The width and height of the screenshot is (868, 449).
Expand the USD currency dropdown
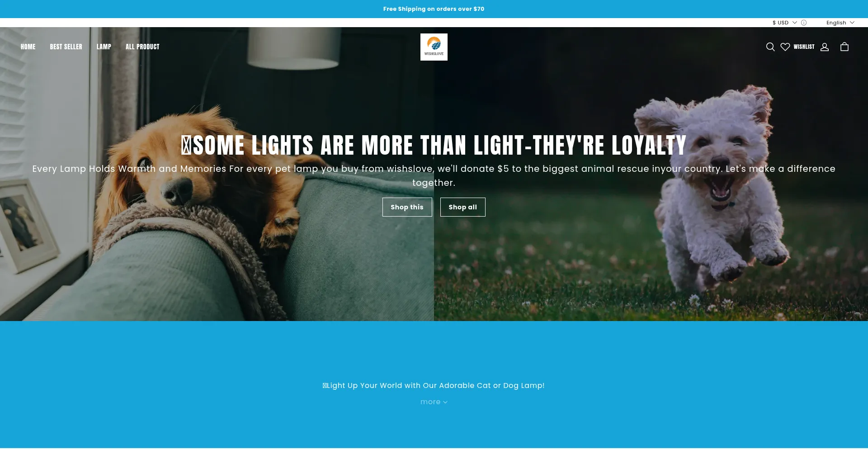click(x=784, y=23)
